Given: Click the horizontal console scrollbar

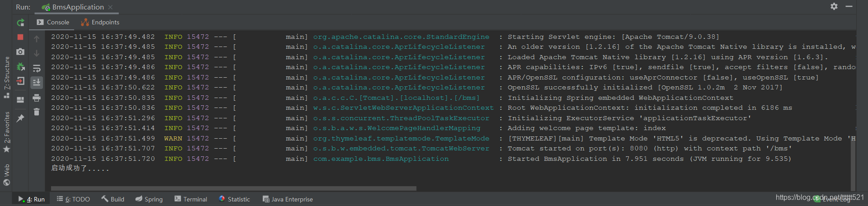Looking at the screenshot, I should 233,188.
